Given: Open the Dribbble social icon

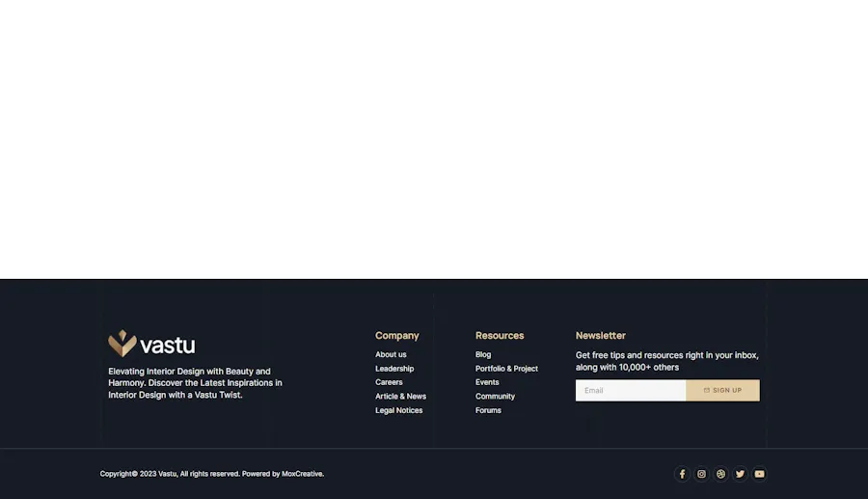Looking at the screenshot, I should pos(720,474).
